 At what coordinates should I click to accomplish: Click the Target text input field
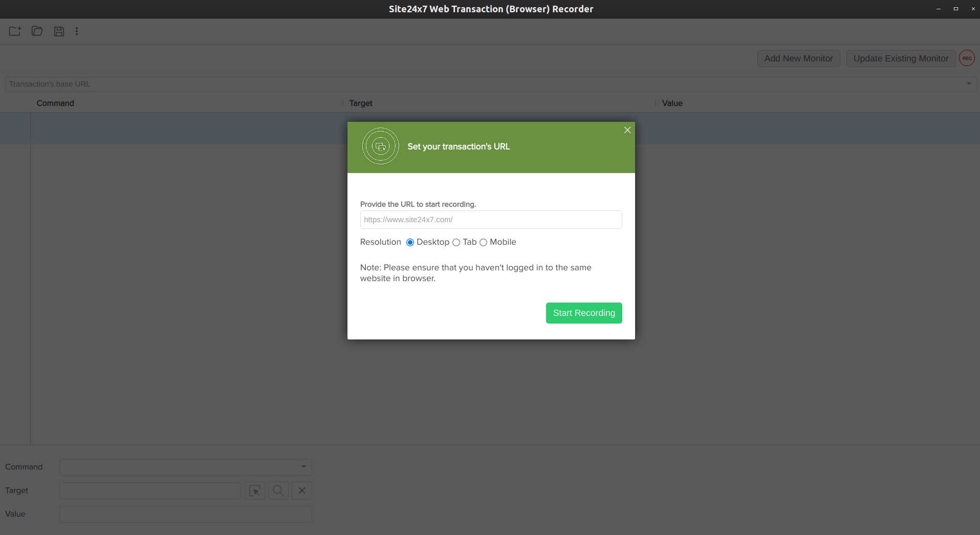[x=150, y=490]
